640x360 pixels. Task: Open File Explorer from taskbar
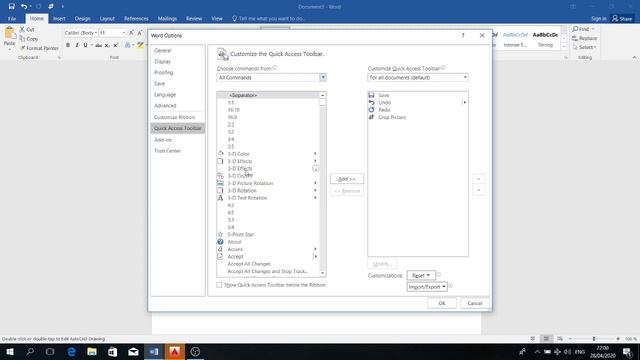pos(92,351)
